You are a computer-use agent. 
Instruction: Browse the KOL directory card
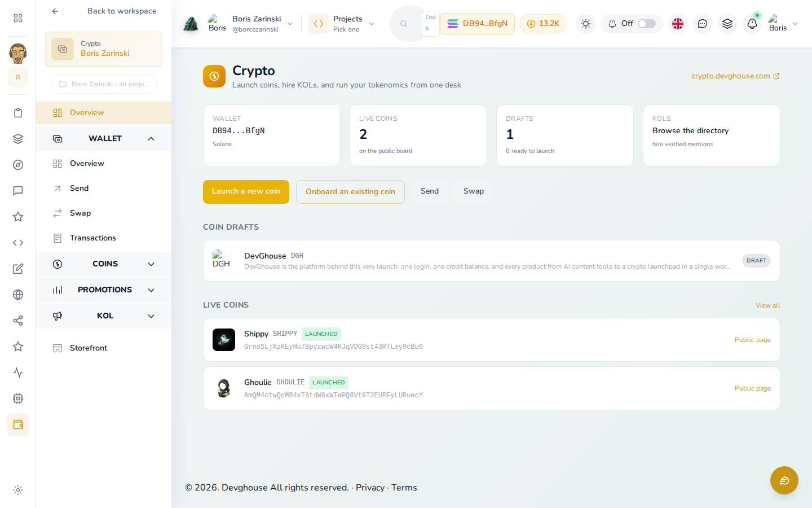pyautogui.click(x=712, y=135)
